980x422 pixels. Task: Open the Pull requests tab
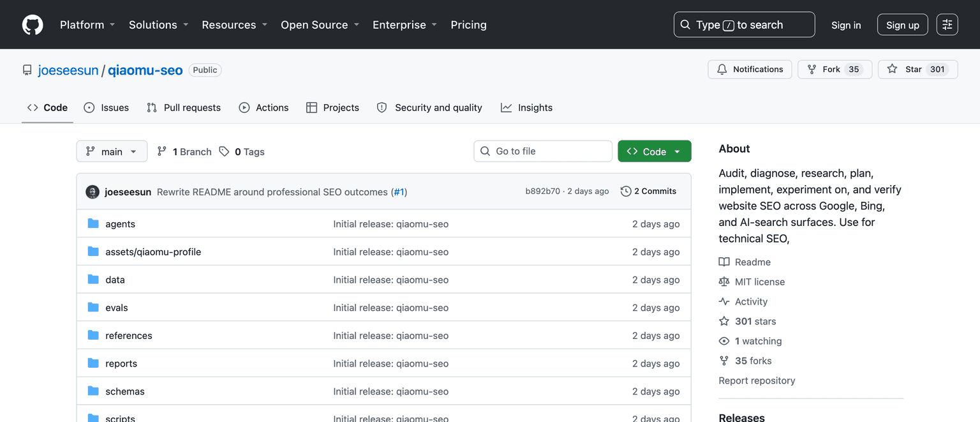click(x=184, y=108)
